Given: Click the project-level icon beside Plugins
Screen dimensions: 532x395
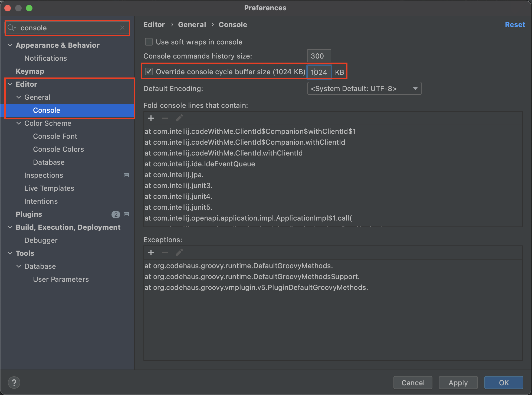Looking at the screenshot, I should pos(126,214).
